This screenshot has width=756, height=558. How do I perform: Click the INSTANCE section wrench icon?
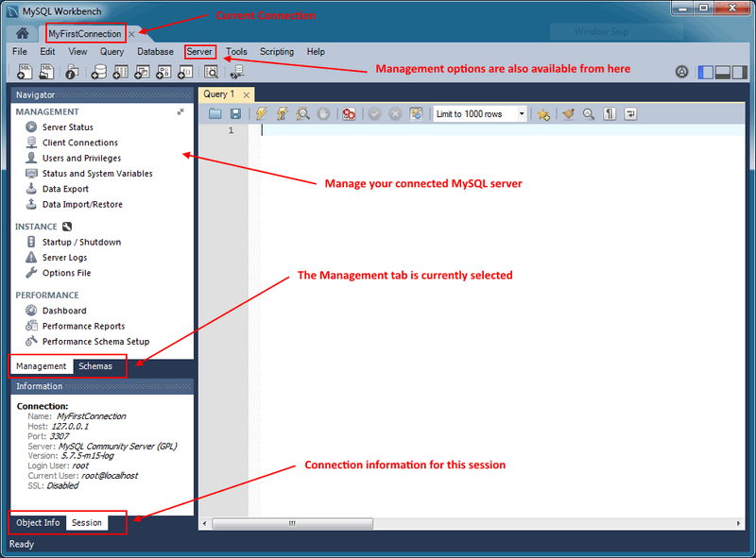(x=67, y=227)
